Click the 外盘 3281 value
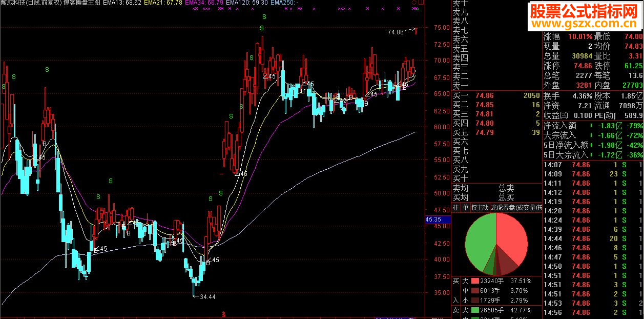This screenshot has width=644, height=319. point(584,85)
